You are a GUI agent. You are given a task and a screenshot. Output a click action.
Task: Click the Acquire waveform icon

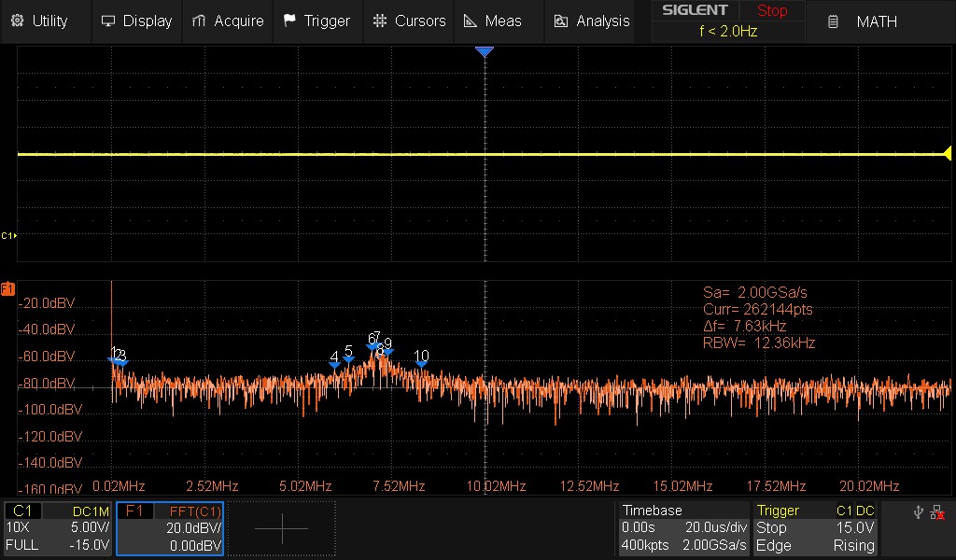tap(199, 21)
